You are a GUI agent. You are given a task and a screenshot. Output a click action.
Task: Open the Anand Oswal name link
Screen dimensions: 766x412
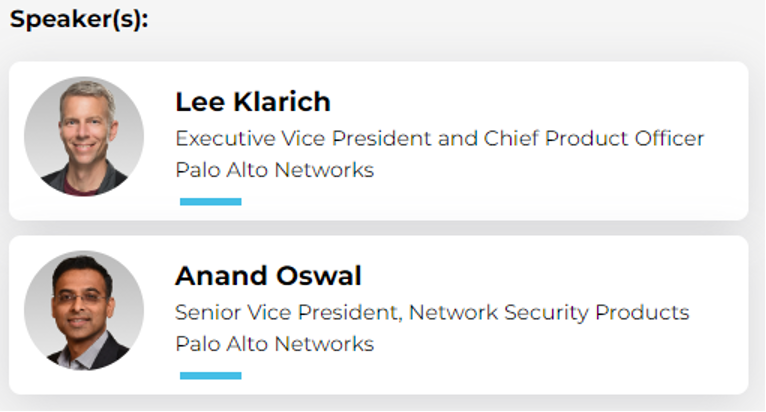268,276
